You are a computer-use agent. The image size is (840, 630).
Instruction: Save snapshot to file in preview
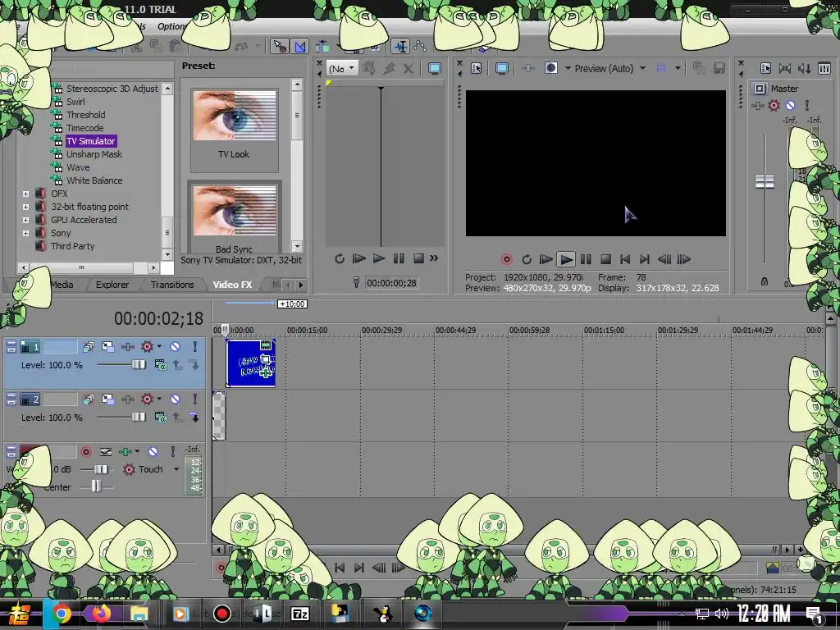click(719, 68)
